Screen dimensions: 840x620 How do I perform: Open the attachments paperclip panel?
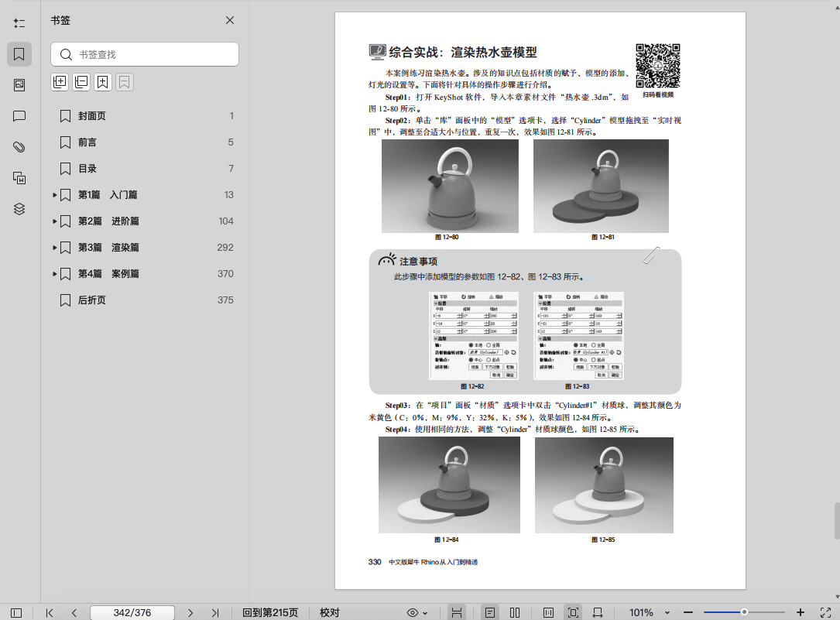coord(19,147)
